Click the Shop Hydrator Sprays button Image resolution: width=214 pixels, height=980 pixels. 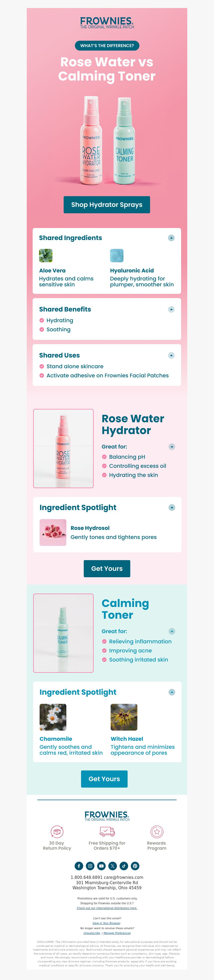click(107, 205)
